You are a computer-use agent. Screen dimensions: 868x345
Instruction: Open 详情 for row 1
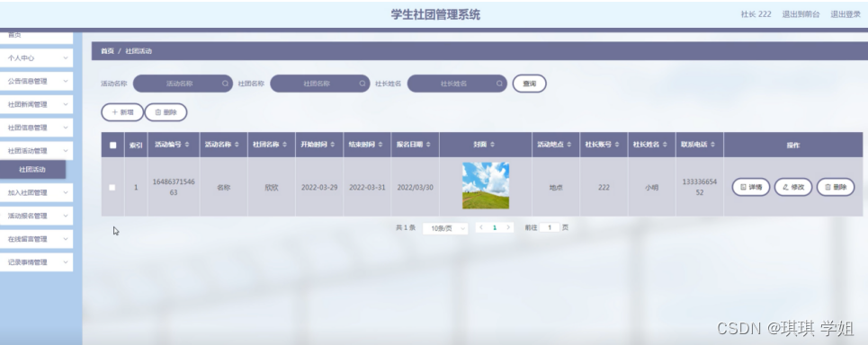point(751,187)
